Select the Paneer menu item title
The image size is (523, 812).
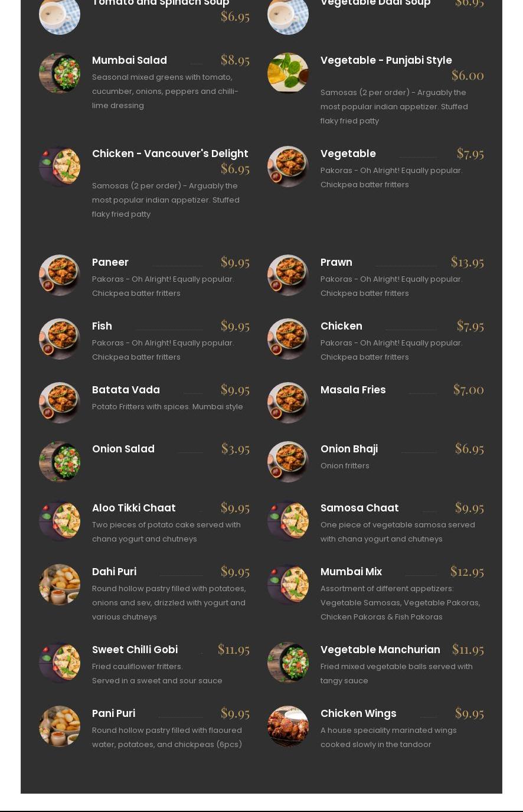click(x=110, y=262)
